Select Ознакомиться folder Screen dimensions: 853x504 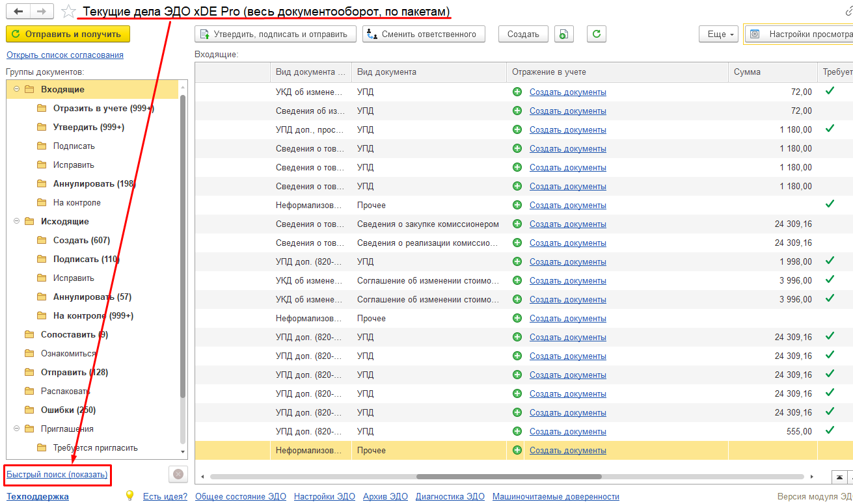tap(68, 353)
